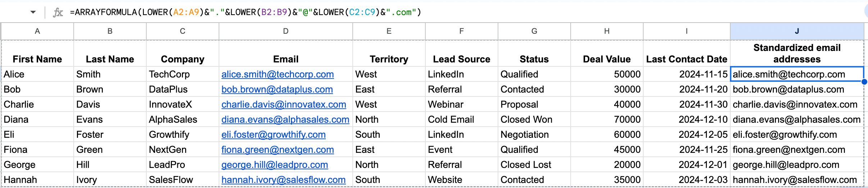Click the Territory header cell
This screenshot has height=188, width=868.
389,59
